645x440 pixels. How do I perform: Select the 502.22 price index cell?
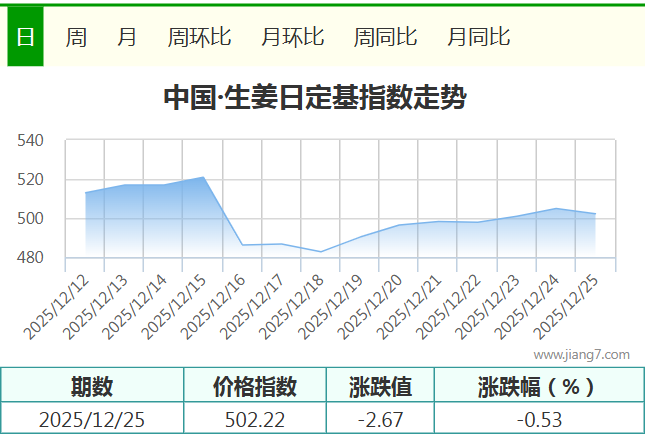pyautogui.click(x=255, y=420)
